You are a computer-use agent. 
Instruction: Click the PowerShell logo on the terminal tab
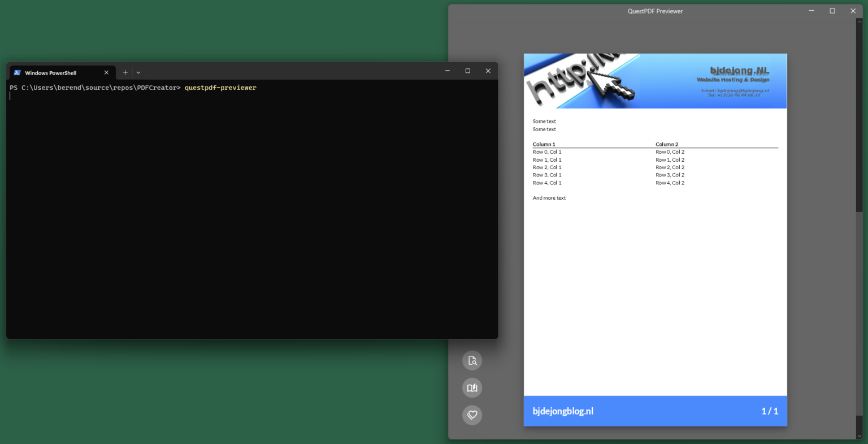click(x=16, y=72)
